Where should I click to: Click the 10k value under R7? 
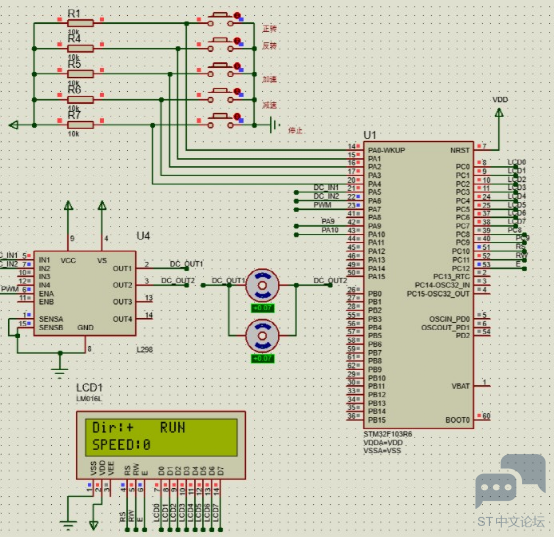click(x=73, y=134)
